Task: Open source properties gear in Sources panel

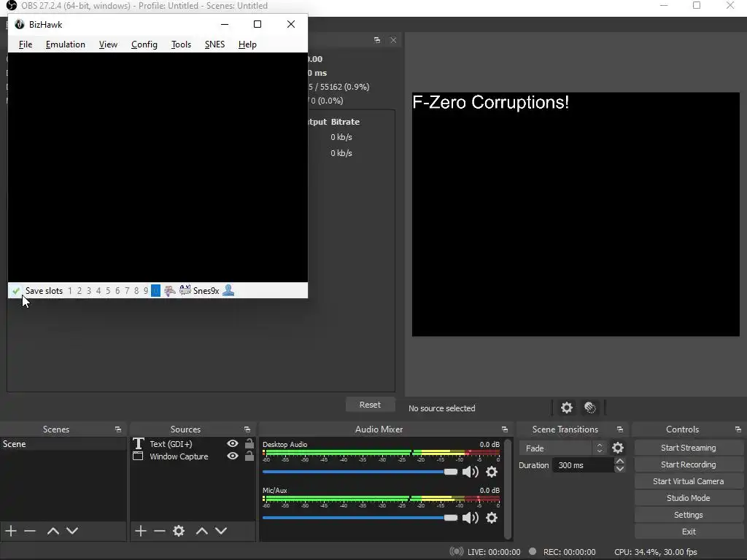Action: pos(179,531)
